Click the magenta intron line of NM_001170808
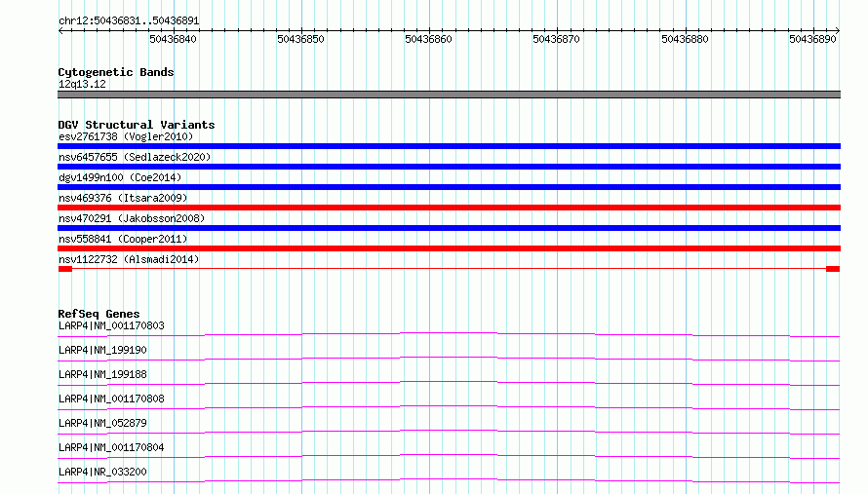Image resolution: width=868 pixels, height=494 pixels. click(x=449, y=406)
